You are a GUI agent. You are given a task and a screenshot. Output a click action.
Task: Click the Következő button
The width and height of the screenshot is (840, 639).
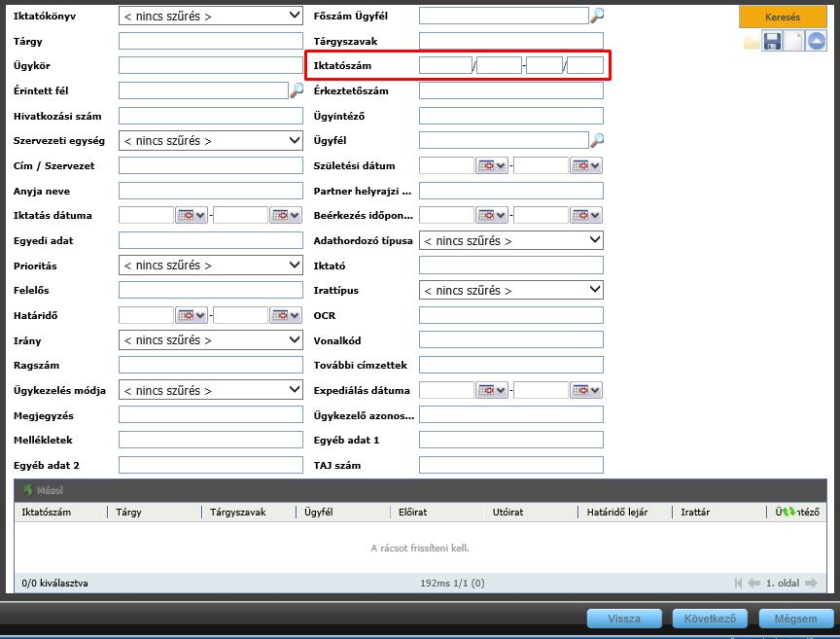710,619
